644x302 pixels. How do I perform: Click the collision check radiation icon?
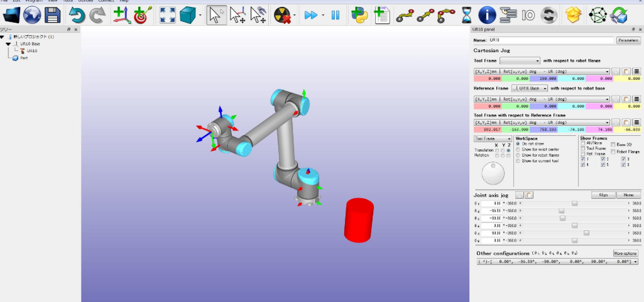(283, 15)
